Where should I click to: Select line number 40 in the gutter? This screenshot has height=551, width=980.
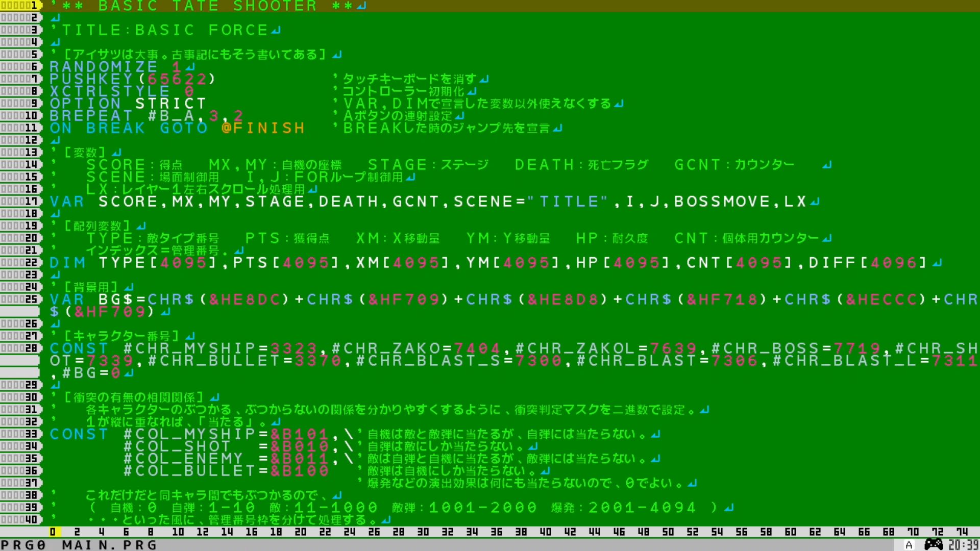pyautogui.click(x=20, y=520)
